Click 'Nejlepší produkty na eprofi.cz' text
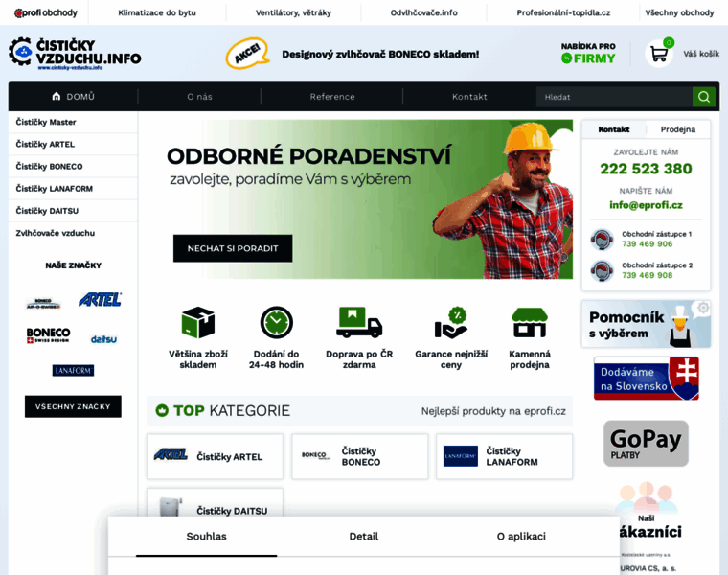The image size is (728, 575). [x=493, y=411]
